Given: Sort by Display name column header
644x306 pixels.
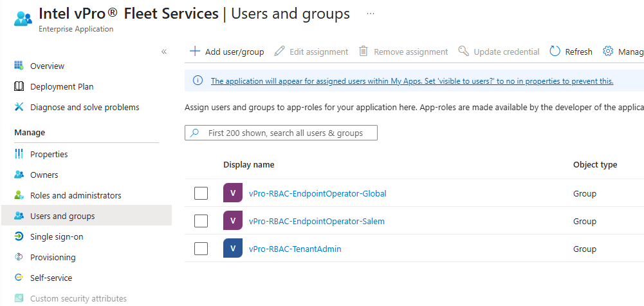Looking at the screenshot, I should tap(249, 164).
